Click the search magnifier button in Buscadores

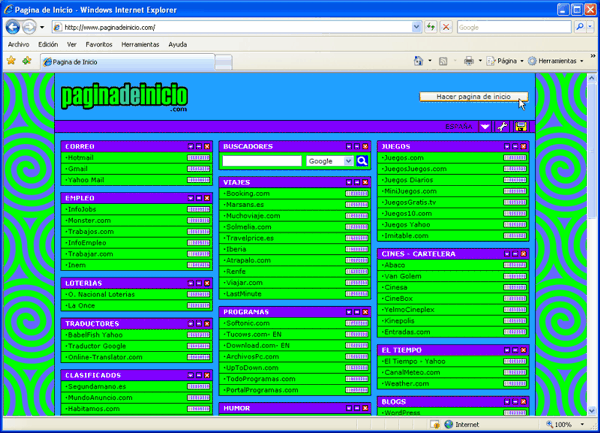pos(362,160)
